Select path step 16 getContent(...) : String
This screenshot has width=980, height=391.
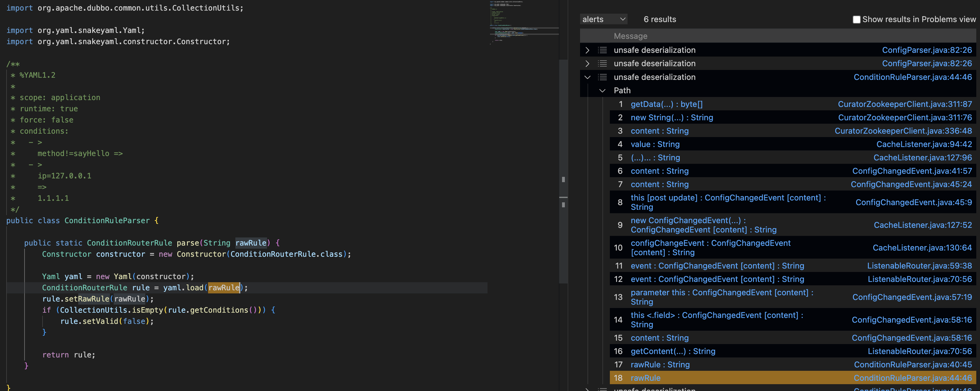coord(673,352)
